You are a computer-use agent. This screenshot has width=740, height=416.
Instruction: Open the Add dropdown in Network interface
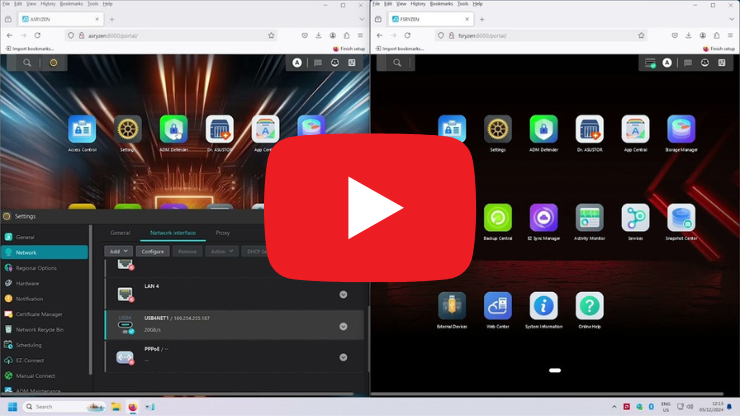pos(118,251)
